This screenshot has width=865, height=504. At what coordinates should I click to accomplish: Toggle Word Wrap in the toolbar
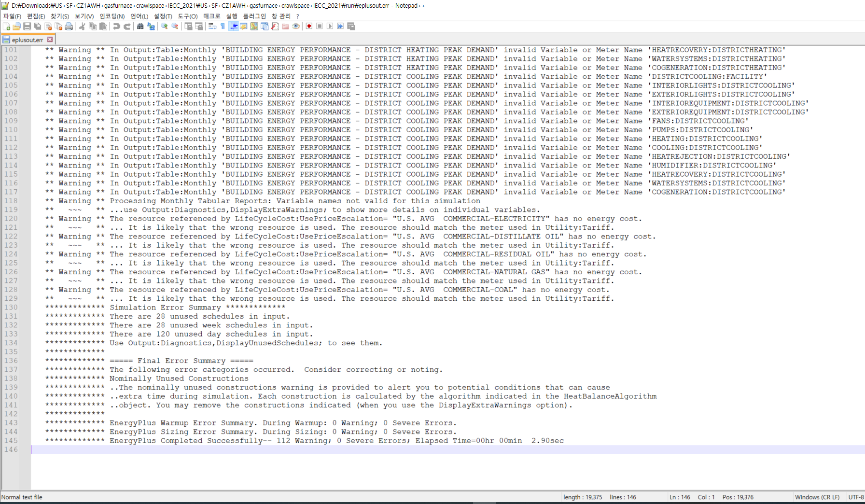(212, 26)
